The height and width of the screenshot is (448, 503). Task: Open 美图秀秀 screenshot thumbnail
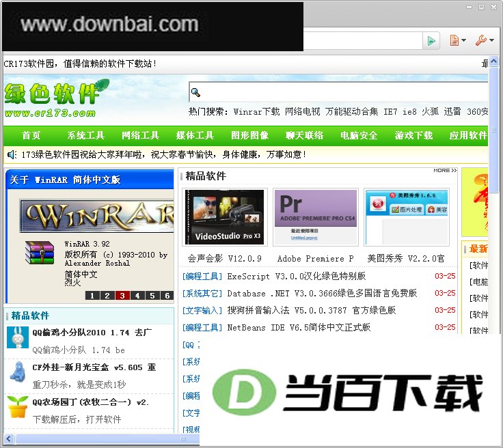(407, 217)
